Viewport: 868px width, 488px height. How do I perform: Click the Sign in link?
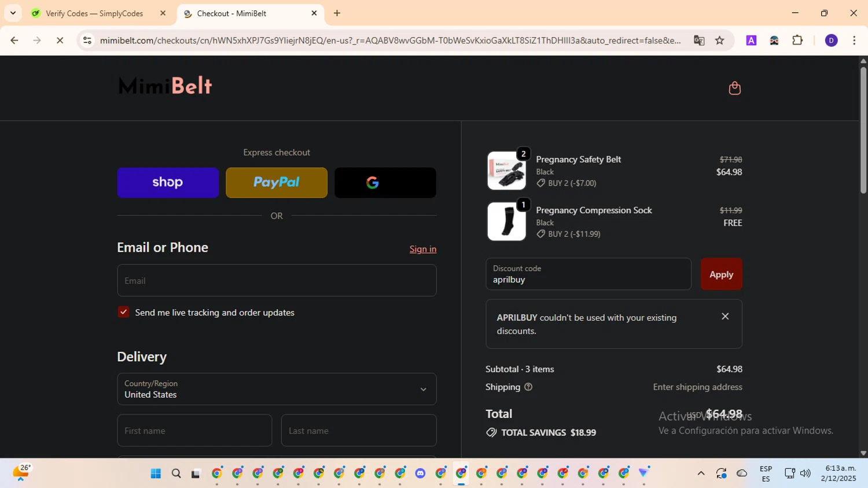[423, 249]
